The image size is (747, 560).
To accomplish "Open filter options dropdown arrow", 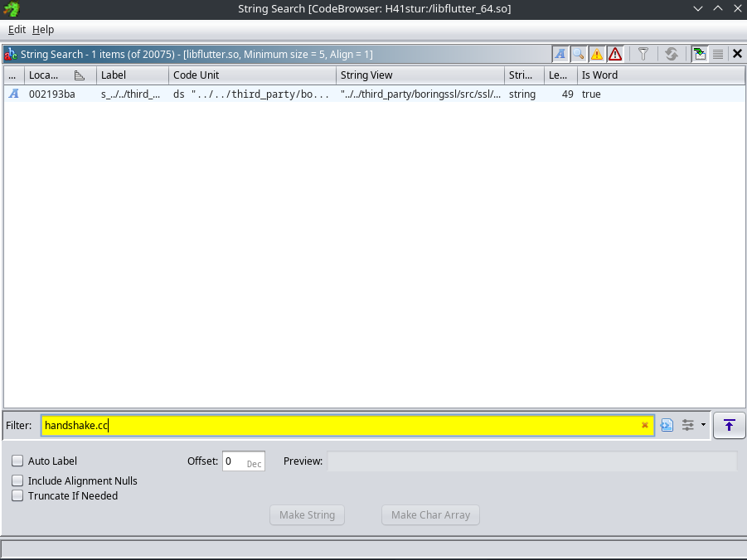I will [703, 425].
